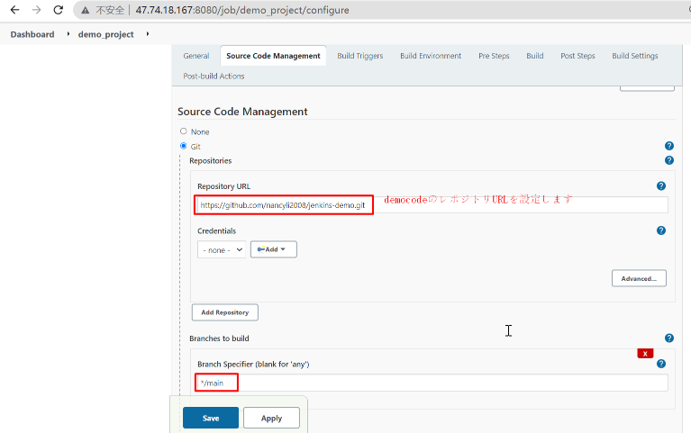The height and width of the screenshot is (433, 691).
Task: Switch to the General tab
Action: coord(196,56)
